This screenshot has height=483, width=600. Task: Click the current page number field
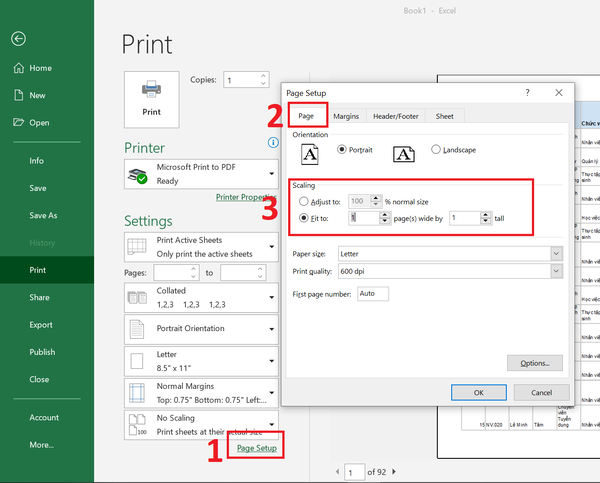pyautogui.click(x=354, y=472)
